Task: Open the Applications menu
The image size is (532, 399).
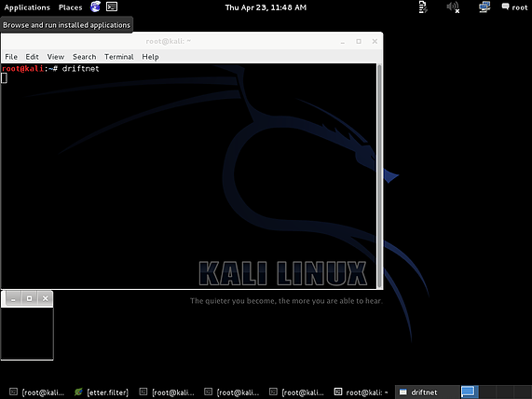Action: (27, 7)
